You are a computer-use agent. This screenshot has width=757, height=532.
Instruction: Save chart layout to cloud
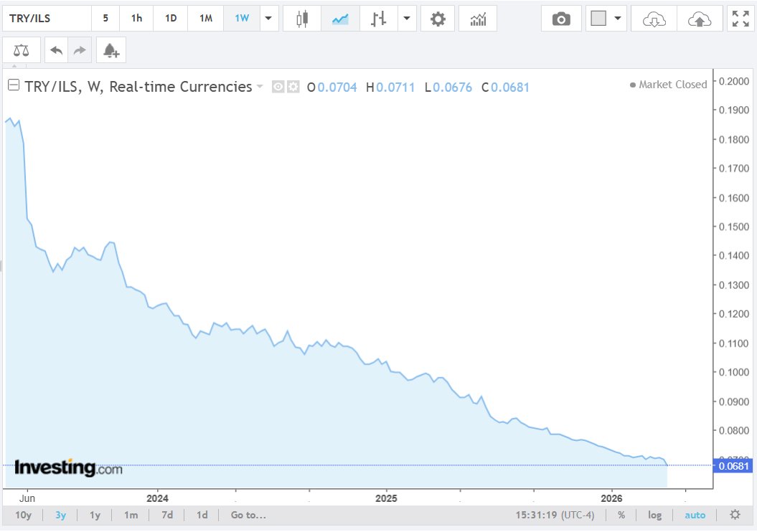pyautogui.click(x=700, y=19)
